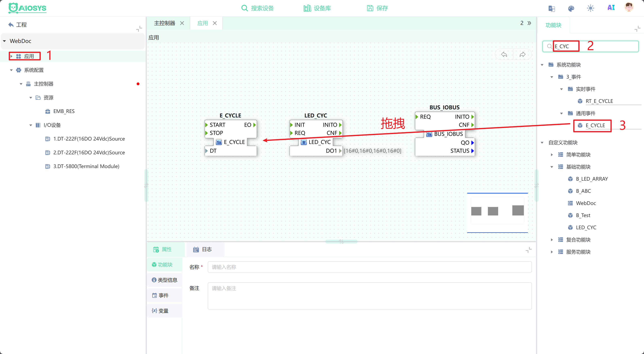The width and height of the screenshot is (644, 354).
Task: Select 1.DT-222F(16DO 24Vdc)Source device
Action: pyautogui.click(x=89, y=139)
